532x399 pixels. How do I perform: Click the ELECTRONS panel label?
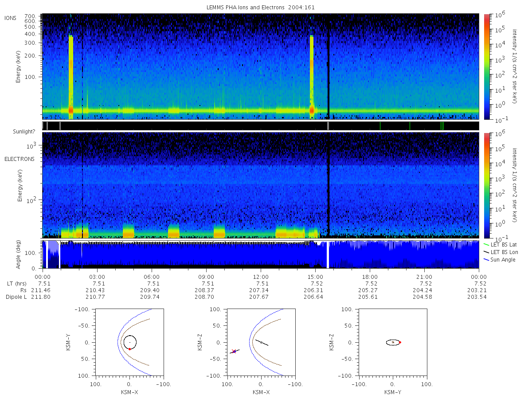(x=19, y=159)
